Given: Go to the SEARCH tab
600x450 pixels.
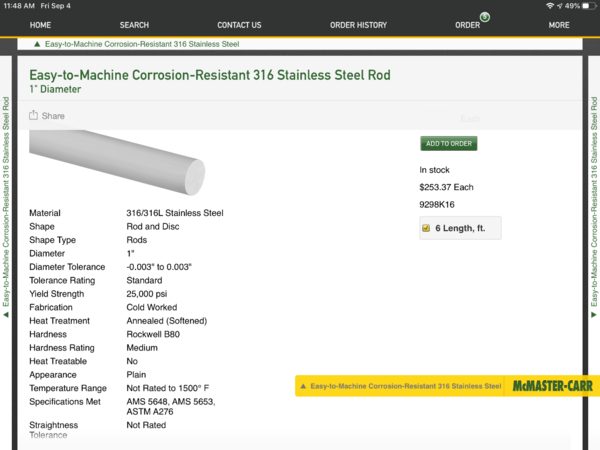Looking at the screenshot, I should click(x=134, y=25).
